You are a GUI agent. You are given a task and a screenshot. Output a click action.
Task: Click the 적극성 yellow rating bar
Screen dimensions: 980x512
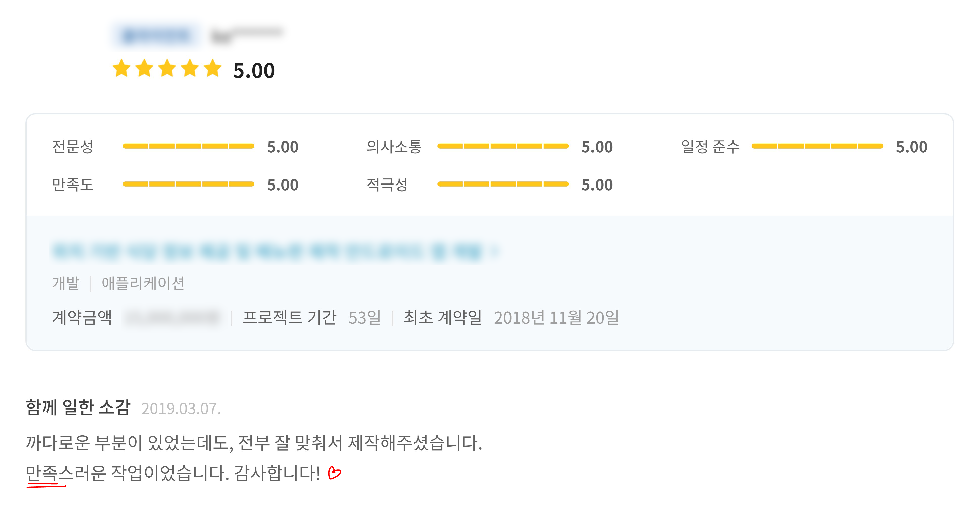tap(503, 184)
